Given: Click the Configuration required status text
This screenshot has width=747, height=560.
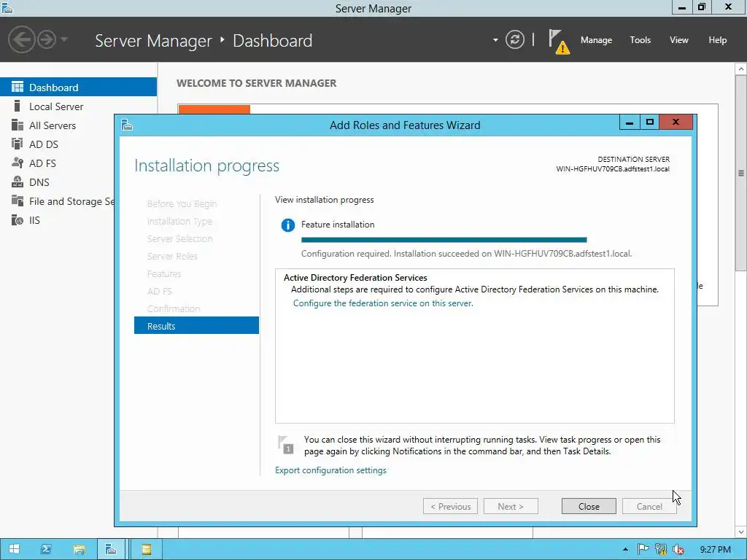Looking at the screenshot, I should click(466, 254).
